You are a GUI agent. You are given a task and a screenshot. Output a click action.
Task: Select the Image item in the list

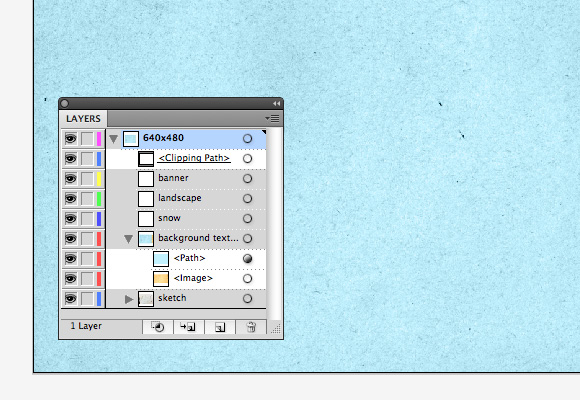(193, 278)
